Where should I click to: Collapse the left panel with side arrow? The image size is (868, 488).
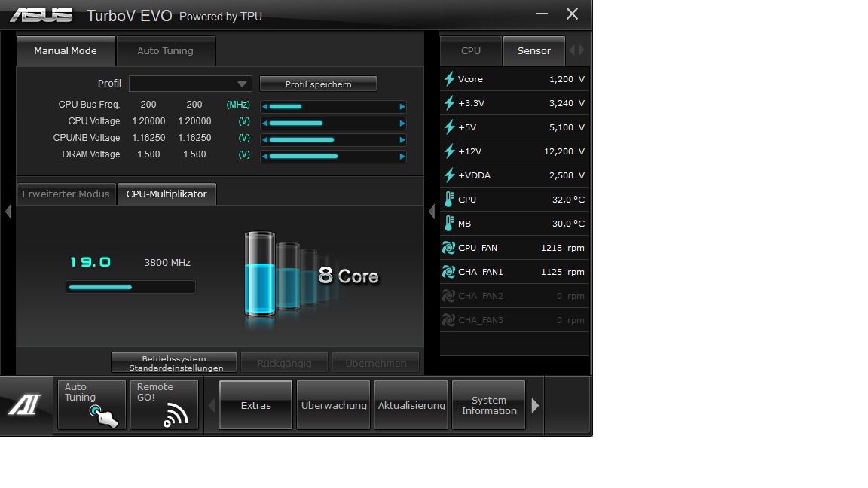point(8,211)
